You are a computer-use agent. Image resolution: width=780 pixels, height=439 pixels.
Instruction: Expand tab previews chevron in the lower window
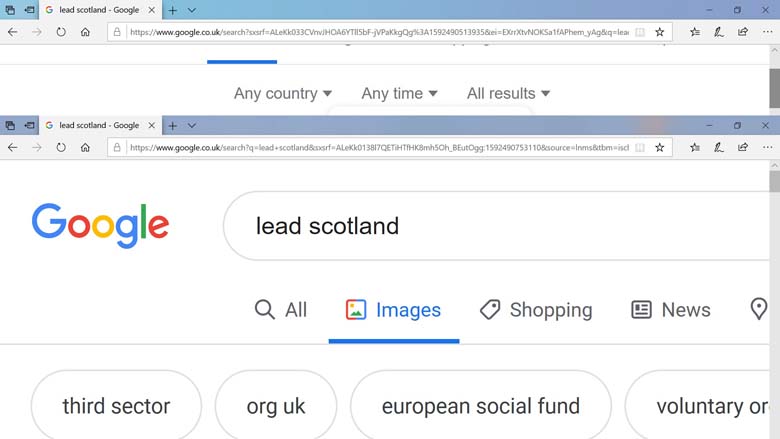191,126
